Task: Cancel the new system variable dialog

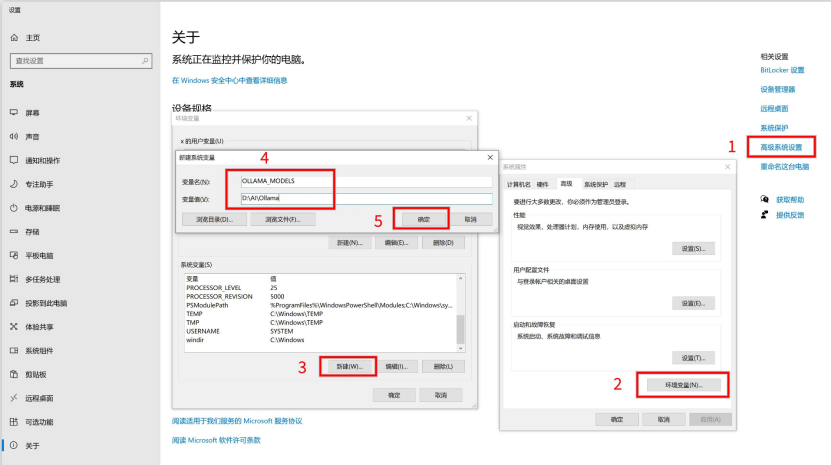Action: tap(471, 219)
